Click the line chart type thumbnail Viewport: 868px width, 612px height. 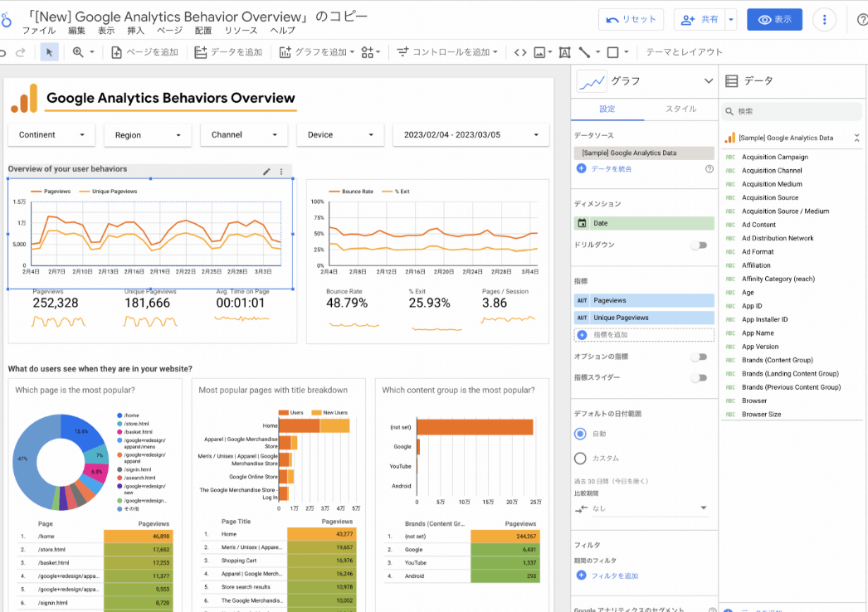tap(591, 81)
